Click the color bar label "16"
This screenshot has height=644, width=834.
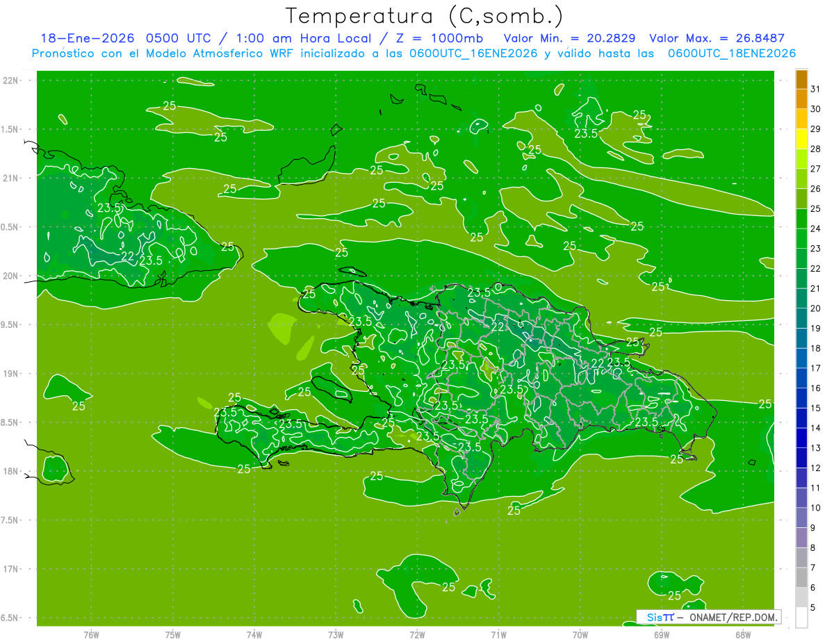click(816, 388)
